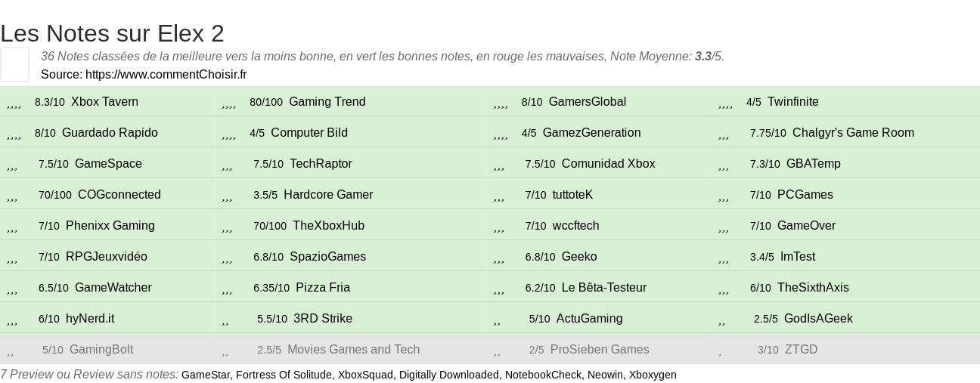Image resolution: width=980 pixels, height=383 pixels.
Task: Click the average score 3.3 in subtitle
Action: click(702, 56)
